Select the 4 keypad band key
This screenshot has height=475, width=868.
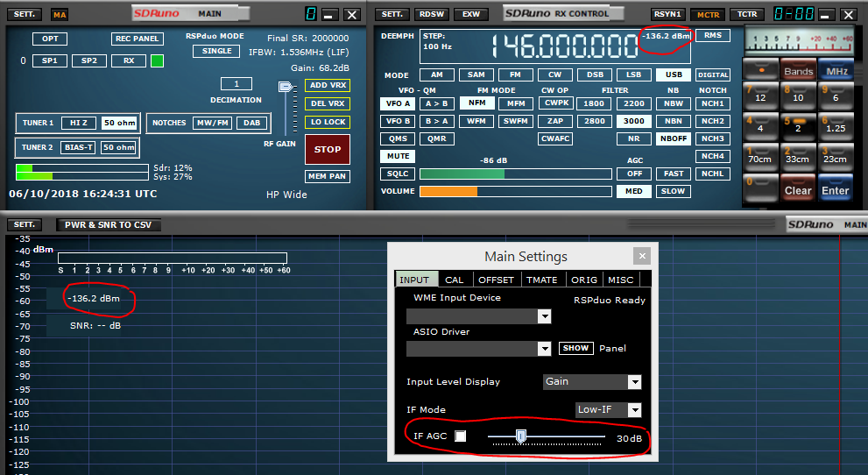click(x=760, y=127)
